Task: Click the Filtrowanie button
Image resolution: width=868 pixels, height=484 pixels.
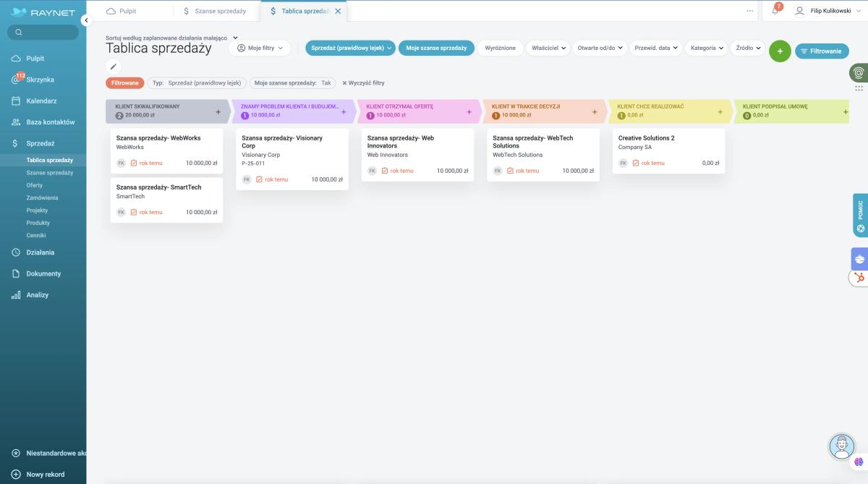Action: 822,51
